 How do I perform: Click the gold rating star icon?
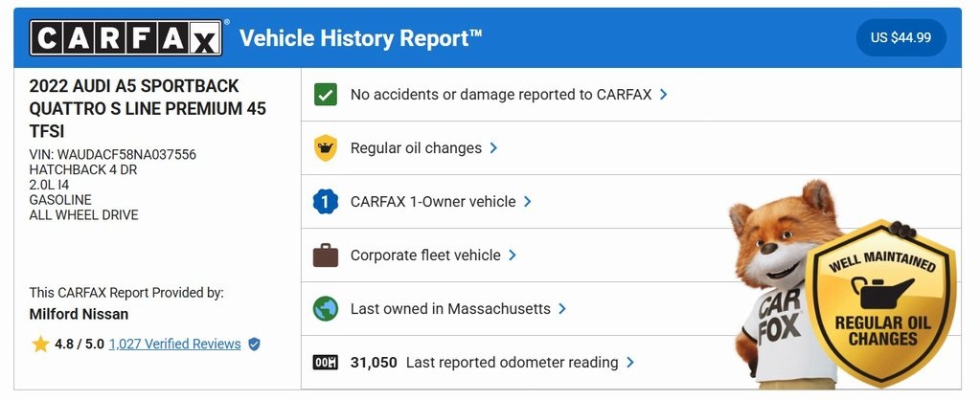tap(40, 344)
